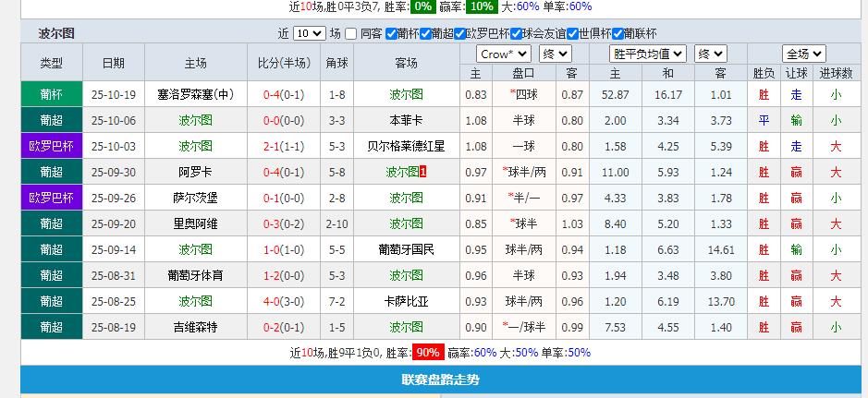Click the 葡杯 badge on the 25-10-19 row
This screenshot has height=398, width=868.
pyautogui.click(x=52, y=94)
